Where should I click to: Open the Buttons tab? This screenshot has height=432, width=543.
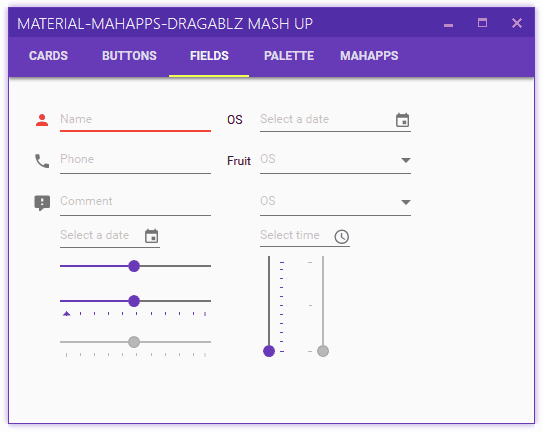coord(129,56)
